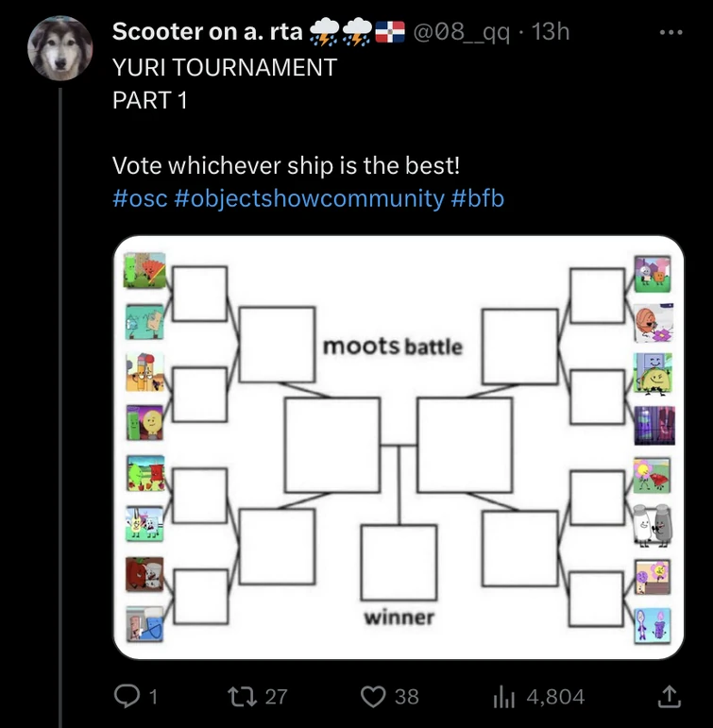
Task: Click the winner box in bracket
Action: 399,563
